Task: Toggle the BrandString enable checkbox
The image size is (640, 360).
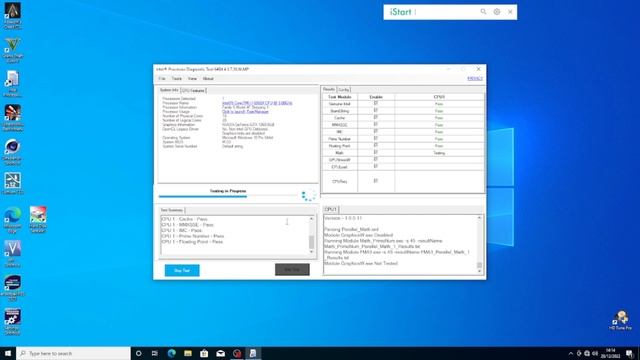Action: pyautogui.click(x=376, y=111)
